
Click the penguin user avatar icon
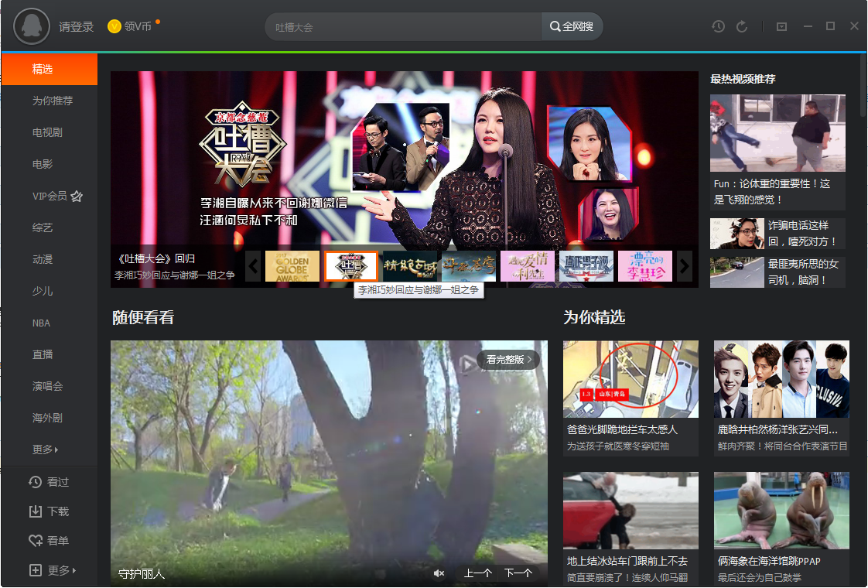[32, 27]
